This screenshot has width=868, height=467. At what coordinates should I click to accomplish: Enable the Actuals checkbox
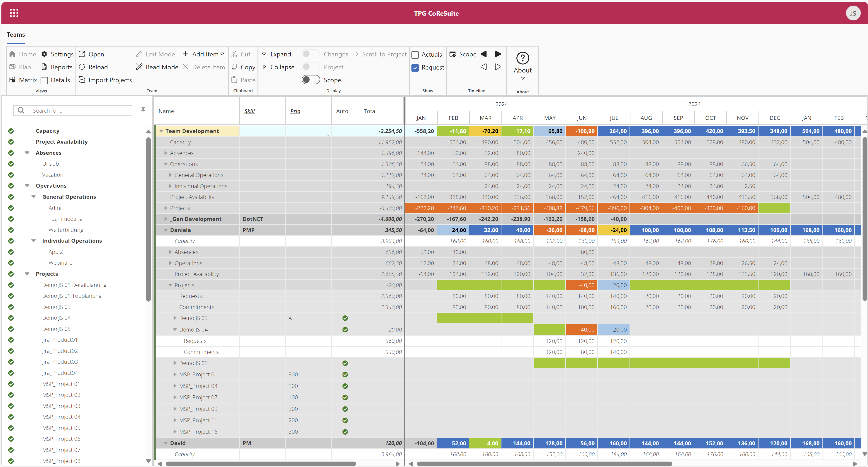coord(415,55)
